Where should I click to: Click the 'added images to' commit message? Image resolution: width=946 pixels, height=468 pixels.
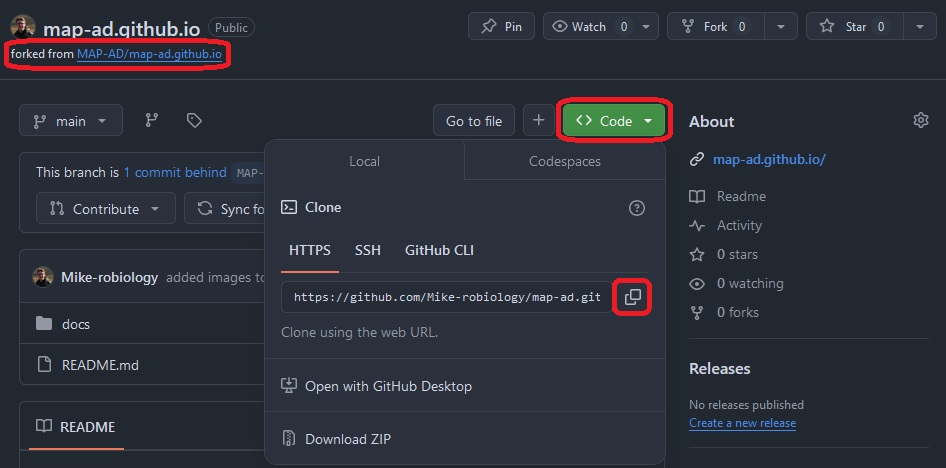[215, 277]
